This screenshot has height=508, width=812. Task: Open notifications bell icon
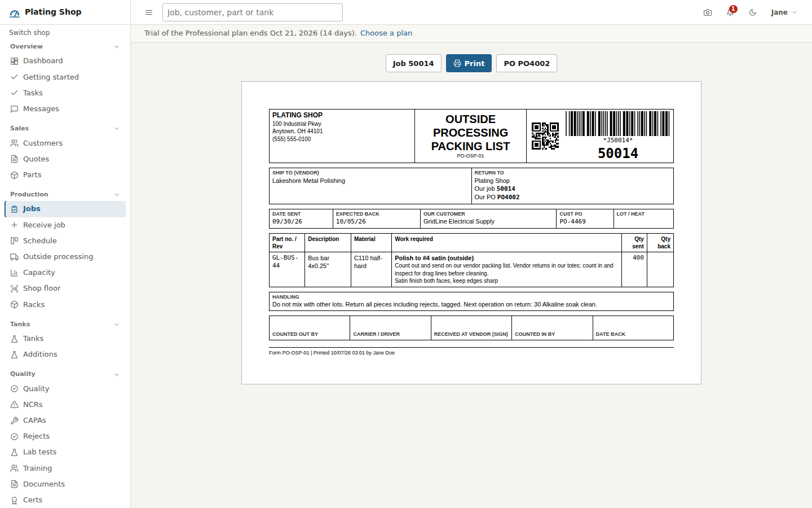[x=730, y=12]
